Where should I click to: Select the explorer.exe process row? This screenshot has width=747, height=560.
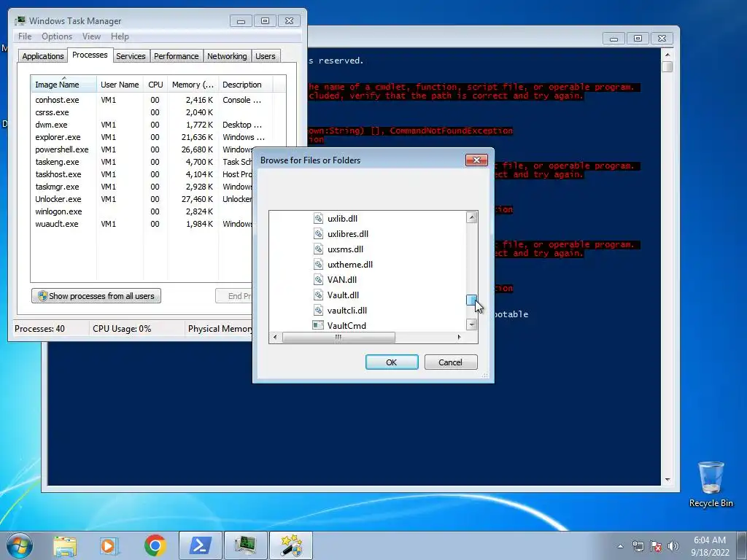158,137
